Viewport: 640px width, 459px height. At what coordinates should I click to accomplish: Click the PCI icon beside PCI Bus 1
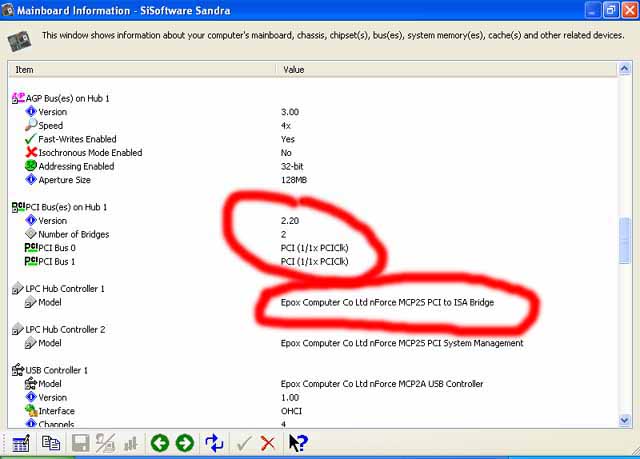pyautogui.click(x=31, y=261)
